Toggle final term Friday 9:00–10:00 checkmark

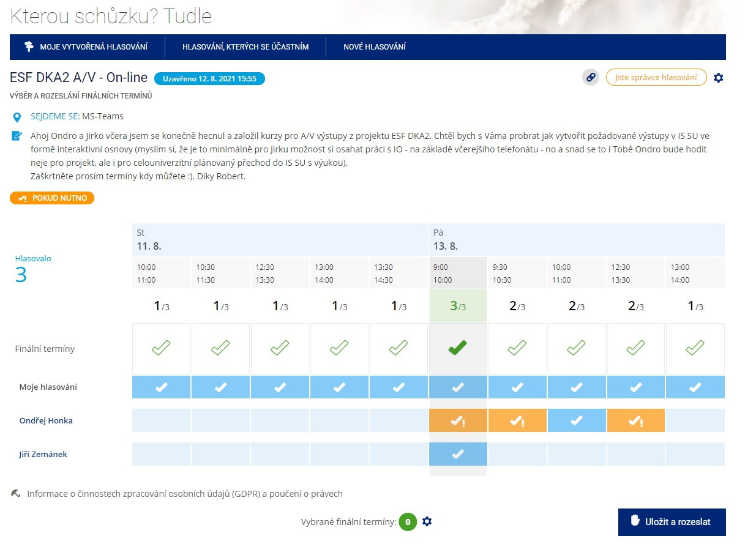coord(457,349)
